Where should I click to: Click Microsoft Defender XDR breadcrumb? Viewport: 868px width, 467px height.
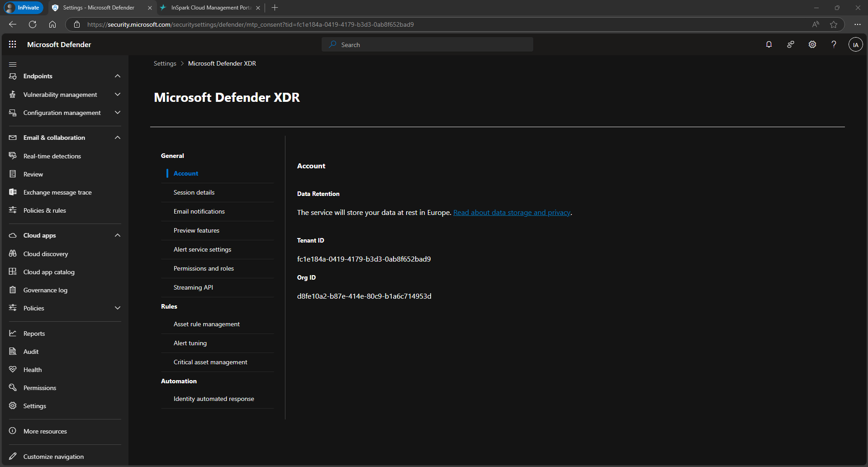(x=222, y=63)
